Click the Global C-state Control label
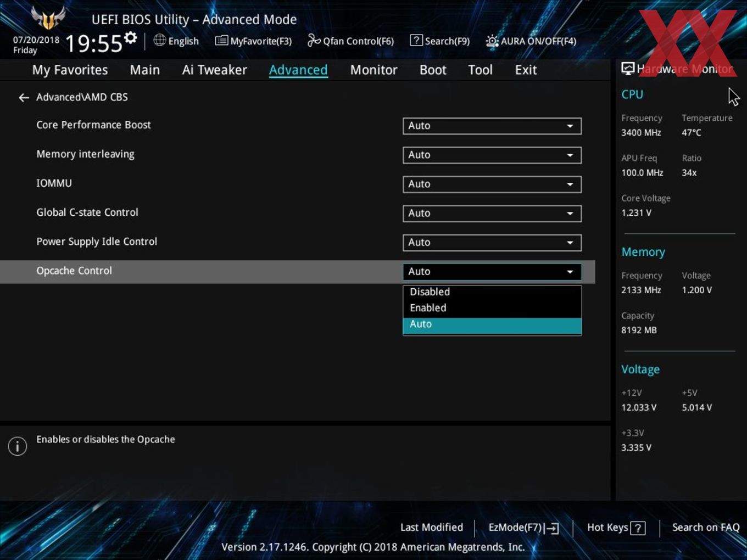Viewport: 747px width, 560px height. (87, 212)
